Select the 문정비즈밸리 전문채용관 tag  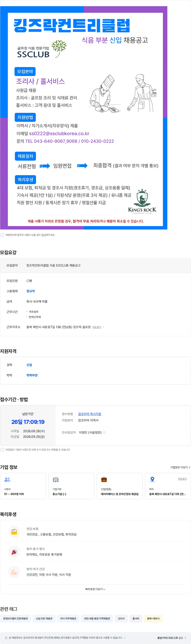click(16, 618)
